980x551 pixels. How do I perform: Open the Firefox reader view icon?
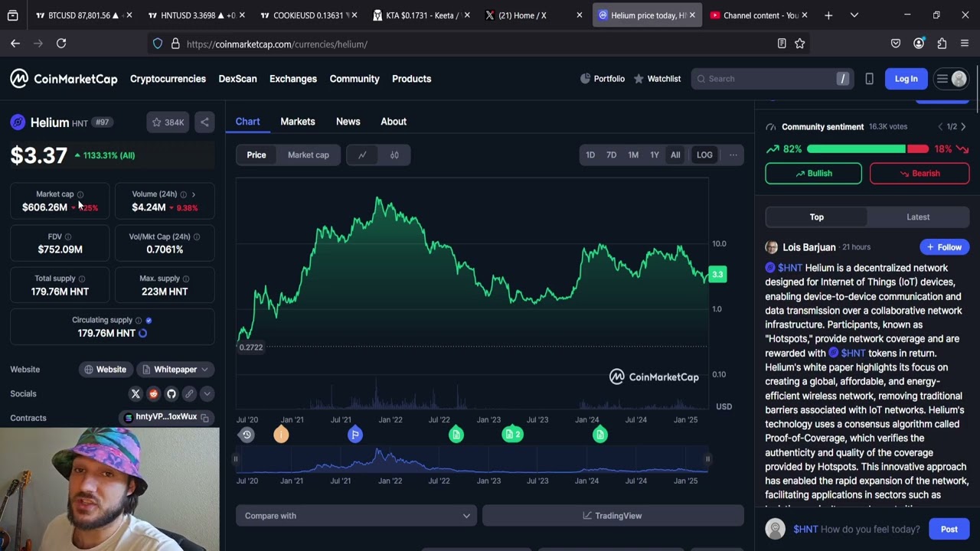coord(781,44)
